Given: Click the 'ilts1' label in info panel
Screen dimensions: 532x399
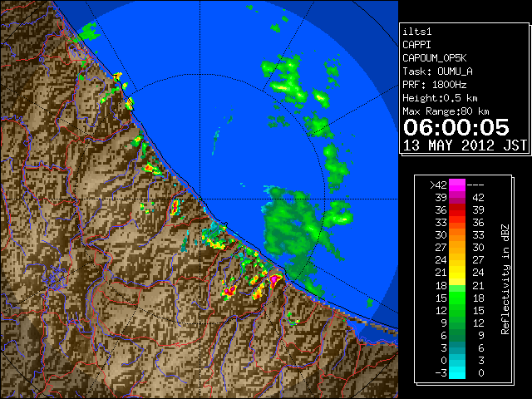Looking at the screenshot, I should (417, 32).
